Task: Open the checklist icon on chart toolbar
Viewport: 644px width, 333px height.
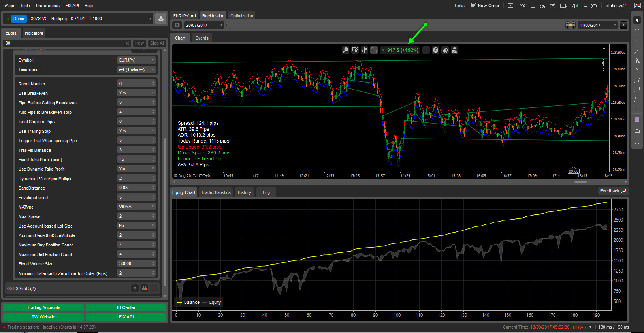Action: [x=426, y=50]
